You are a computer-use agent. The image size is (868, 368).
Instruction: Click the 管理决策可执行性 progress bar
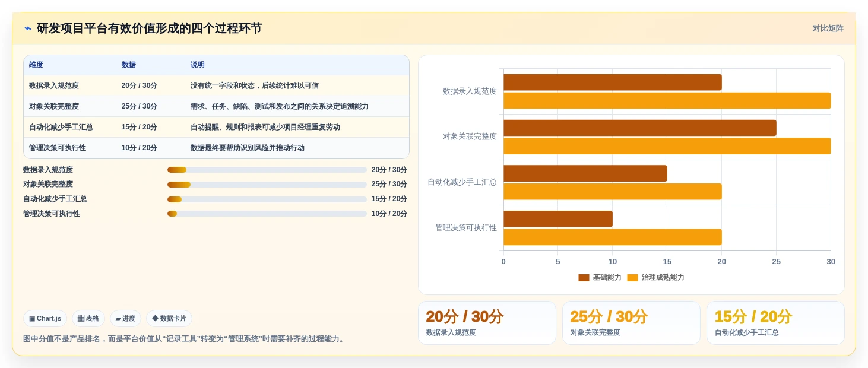coord(267,214)
